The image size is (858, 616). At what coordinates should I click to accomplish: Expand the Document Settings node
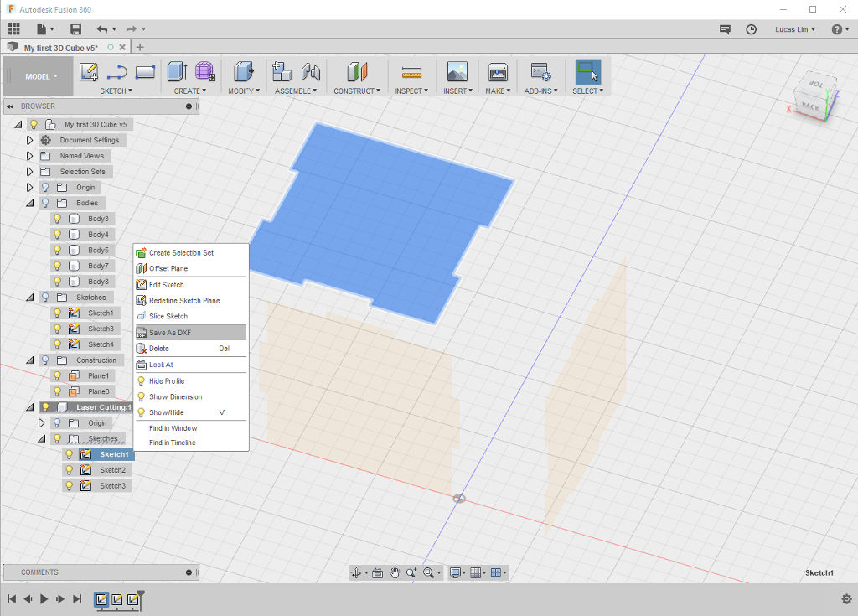[x=29, y=140]
